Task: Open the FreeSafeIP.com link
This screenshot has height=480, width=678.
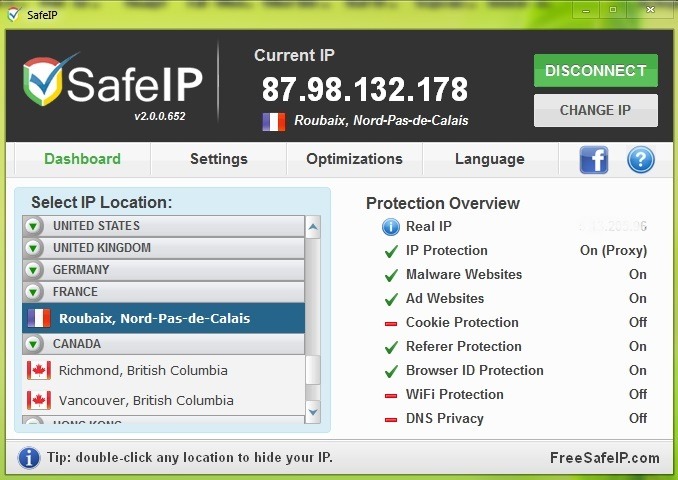Action: [x=604, y=458]
